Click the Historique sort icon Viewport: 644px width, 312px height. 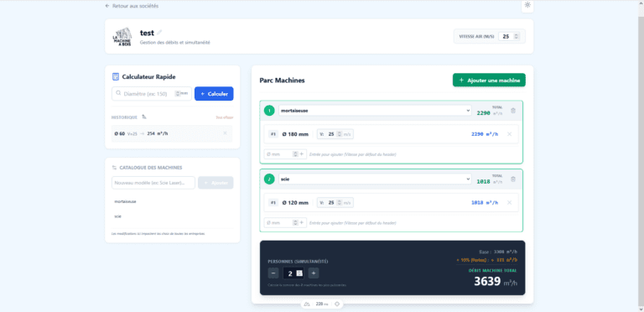pos(144,117)
